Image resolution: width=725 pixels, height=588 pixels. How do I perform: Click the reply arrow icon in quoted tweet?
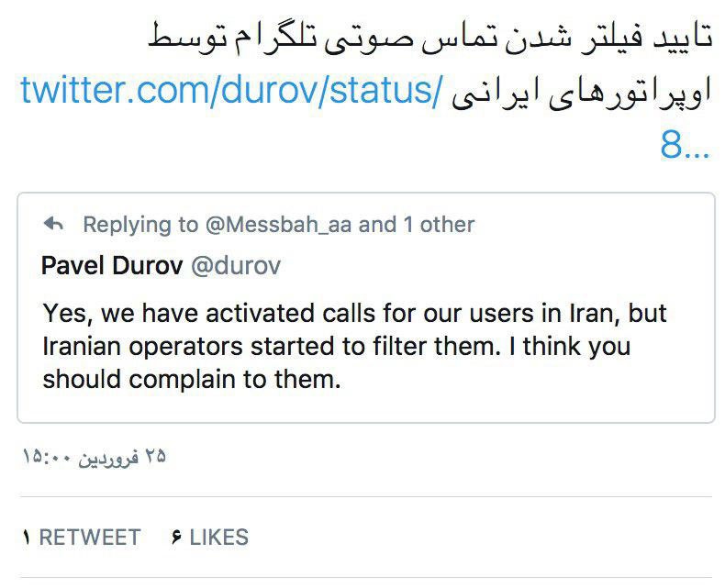pos(54,224)
